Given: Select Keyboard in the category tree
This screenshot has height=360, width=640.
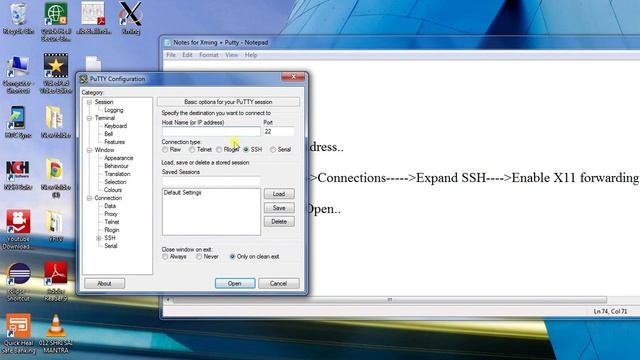Looking at the screenshot, I should click(x=116, y=126).
